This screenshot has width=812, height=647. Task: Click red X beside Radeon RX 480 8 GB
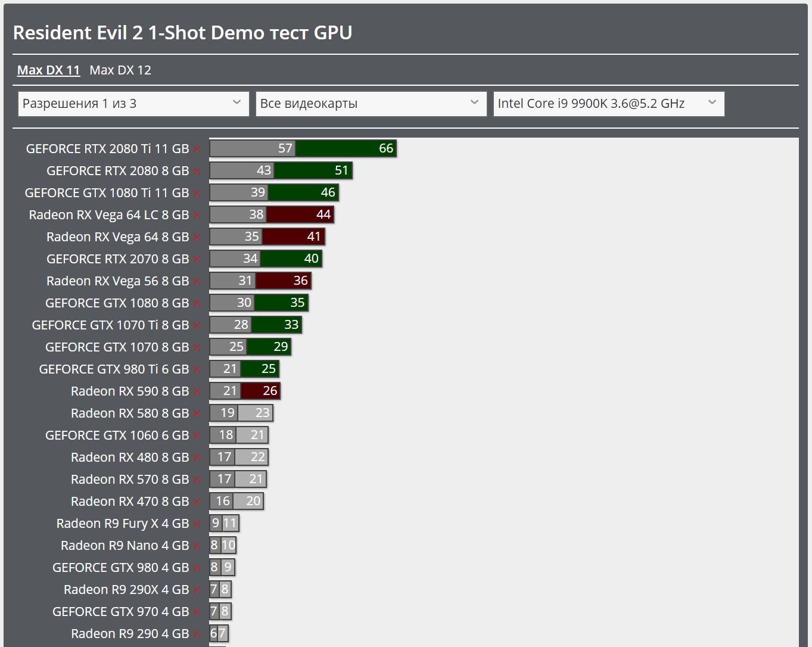197,458
